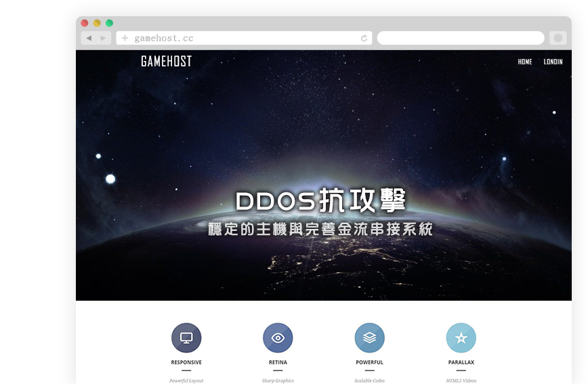
Task: Click the Powerful layers stack icon
Action: (x=369, y=337)
